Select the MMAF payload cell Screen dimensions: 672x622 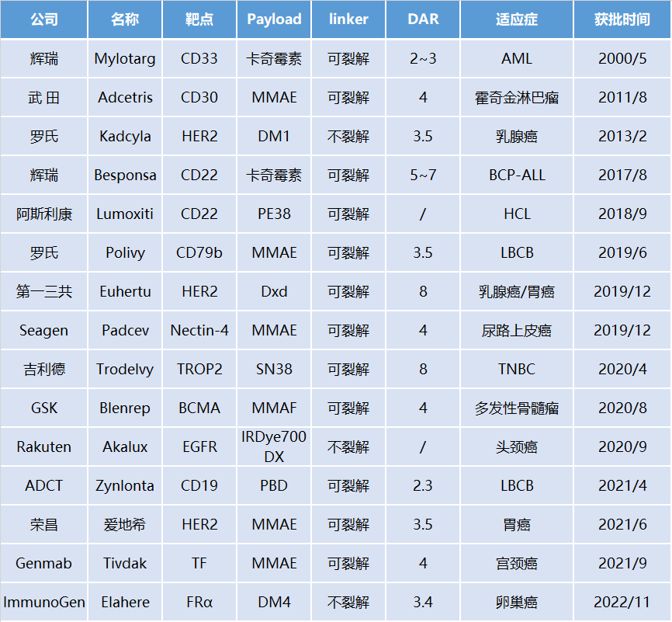point(274,408)
